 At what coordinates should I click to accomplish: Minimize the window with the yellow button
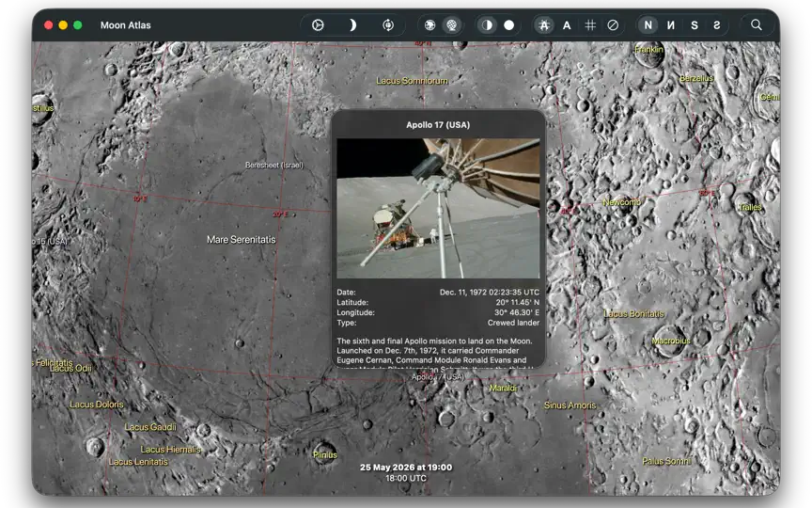tap(63, 24)
